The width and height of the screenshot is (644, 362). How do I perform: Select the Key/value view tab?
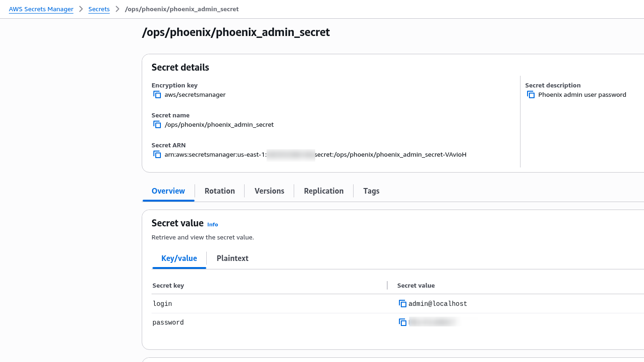coord(179,258)
